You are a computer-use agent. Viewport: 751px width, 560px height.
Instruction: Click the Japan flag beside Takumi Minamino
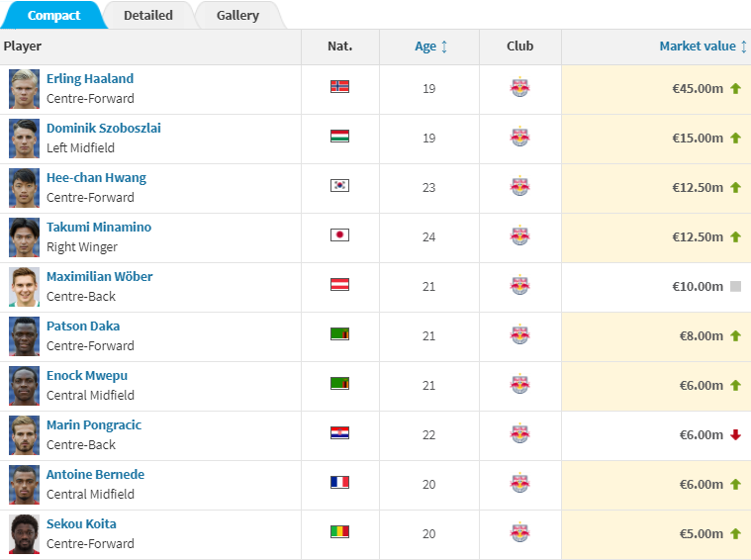click(x=339, y=235)
